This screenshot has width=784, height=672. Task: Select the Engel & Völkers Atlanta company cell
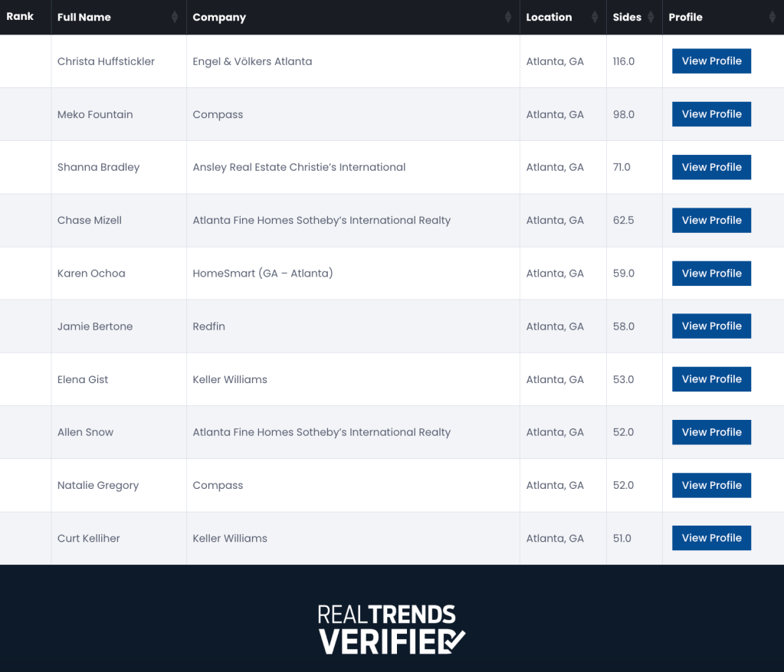[x=252, y=61]
